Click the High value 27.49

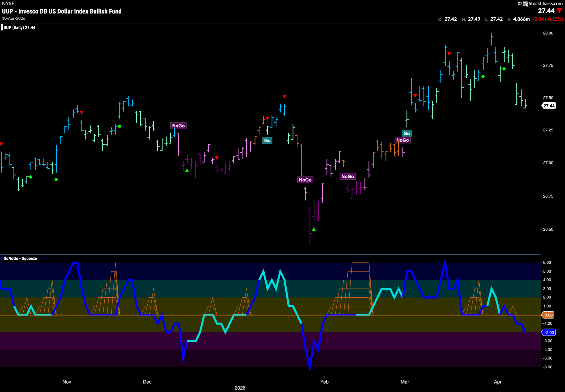(474, 19)
